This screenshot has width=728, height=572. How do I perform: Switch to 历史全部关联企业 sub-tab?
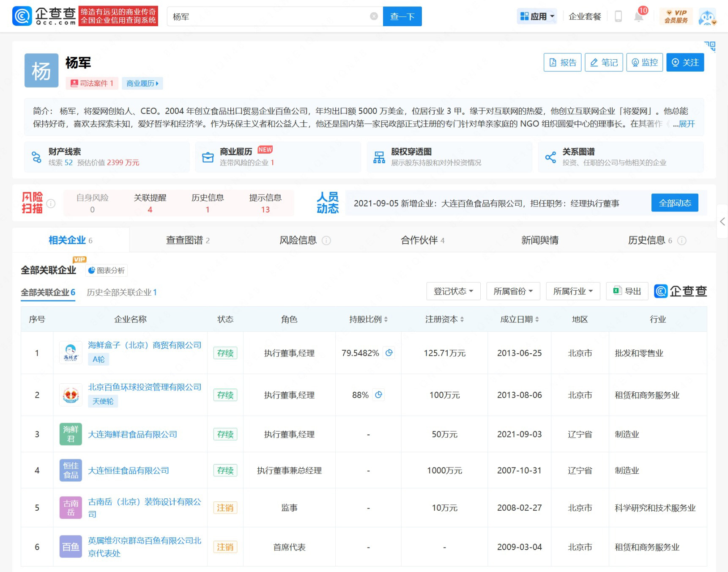[122, 292]
